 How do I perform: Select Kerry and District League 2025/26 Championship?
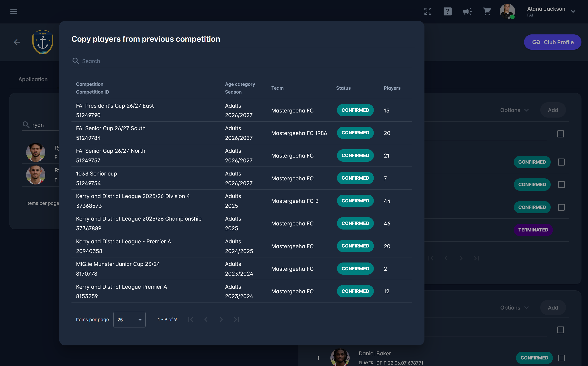tap(242, 223)
